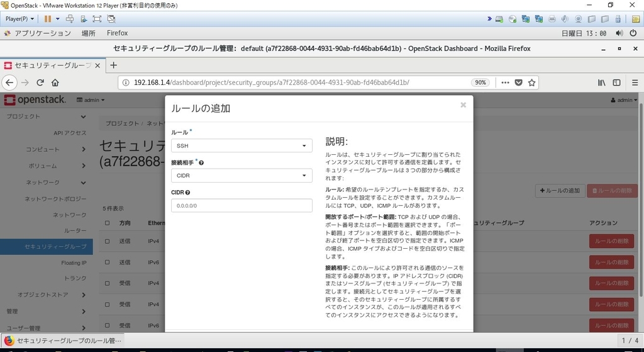Open the Firefox library icon
This screenshot has height=352, width=644.
click(602, 82)
